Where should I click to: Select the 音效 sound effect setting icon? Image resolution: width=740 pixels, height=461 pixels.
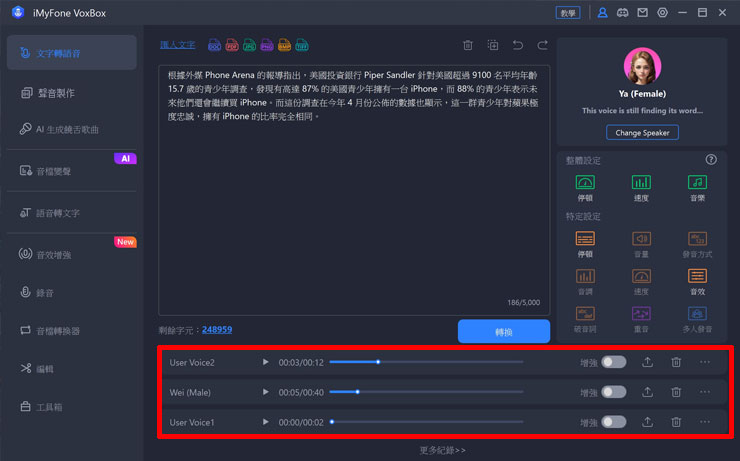click(x=697, y=282)
